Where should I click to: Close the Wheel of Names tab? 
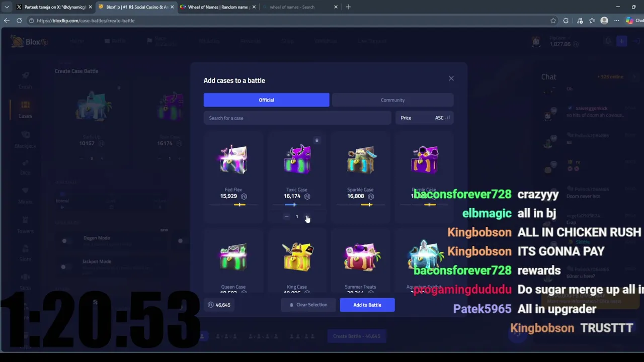(254, 7)
